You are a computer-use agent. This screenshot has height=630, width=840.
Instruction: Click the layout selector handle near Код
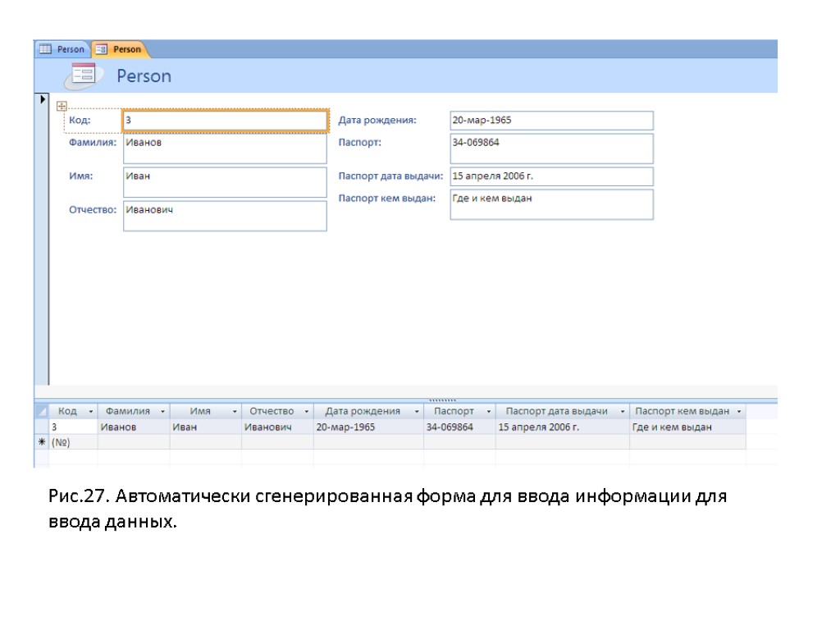click(62, 106)
